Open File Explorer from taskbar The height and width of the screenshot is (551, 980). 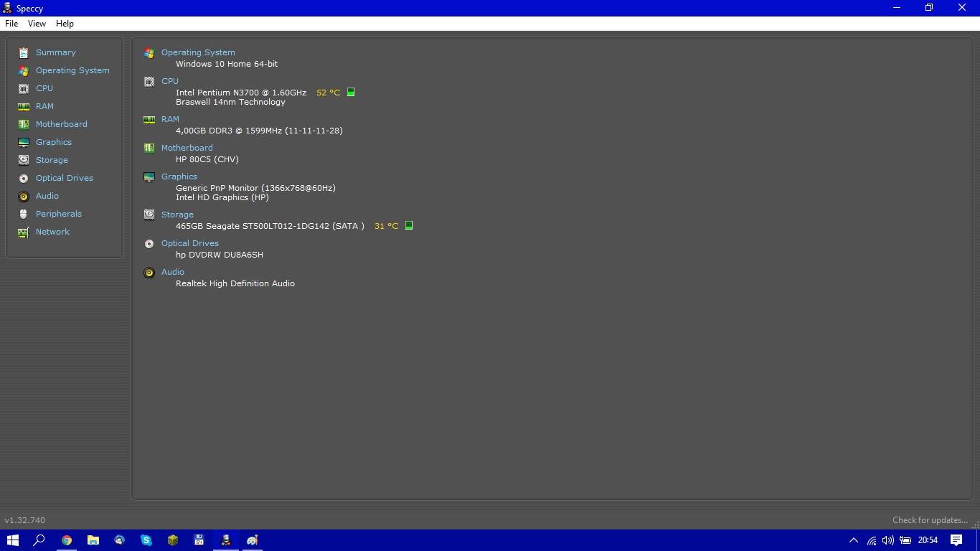pyautogui.click(x=93, y=540)
